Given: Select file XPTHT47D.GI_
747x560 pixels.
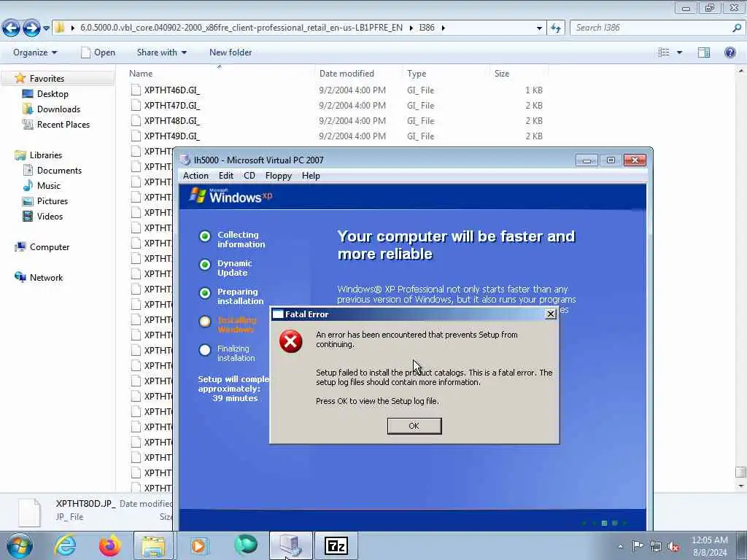Looking at the screenshot, I should 172,105.
